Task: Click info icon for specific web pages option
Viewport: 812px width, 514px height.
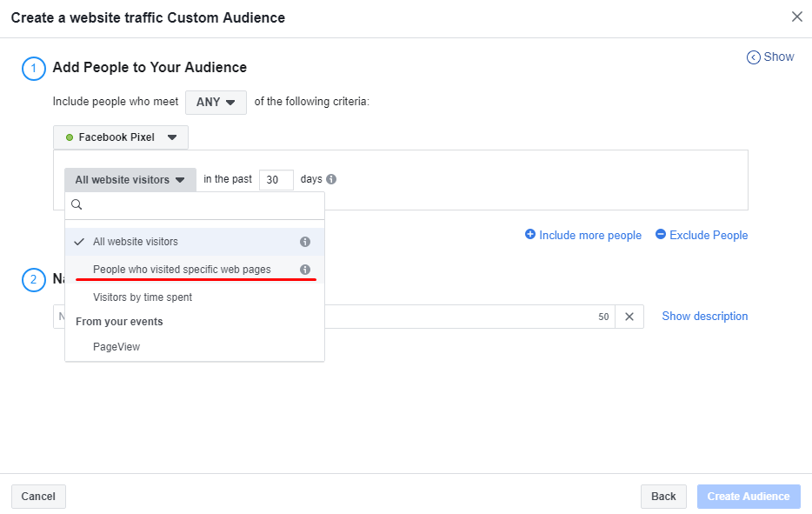Action: coord(305,270)
